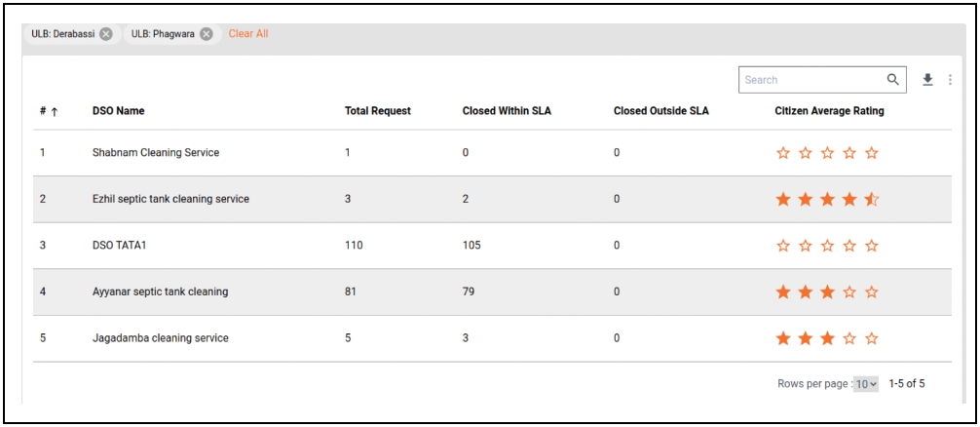Screen dimensions: 980x427
Task: Download the table data
Action: (x=927, y=80)
